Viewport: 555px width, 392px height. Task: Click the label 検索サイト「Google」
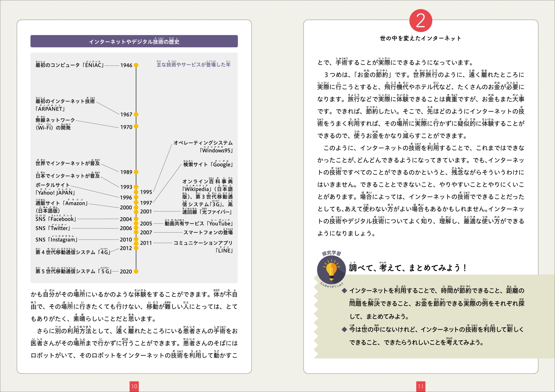point(208,164)
